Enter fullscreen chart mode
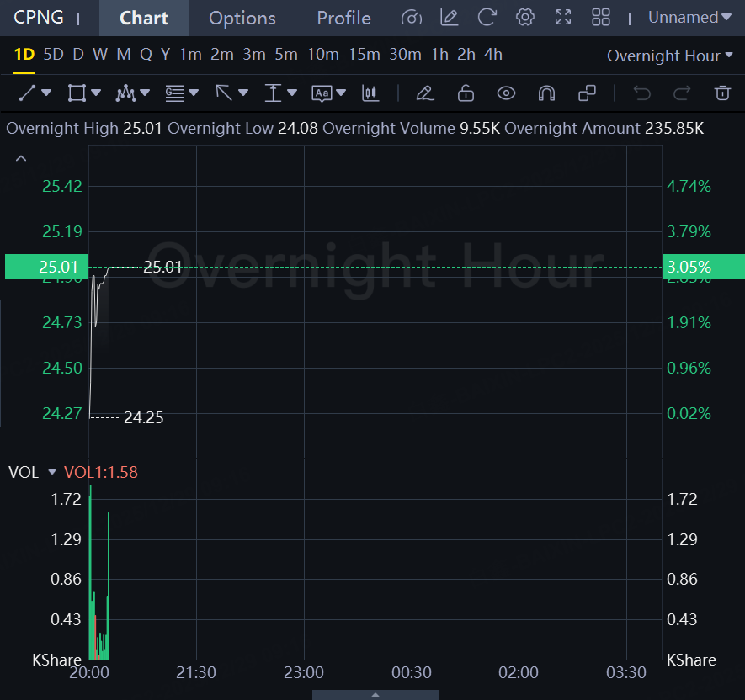The image size is (745, 700). pyautogui.click(x=563, y=18)
